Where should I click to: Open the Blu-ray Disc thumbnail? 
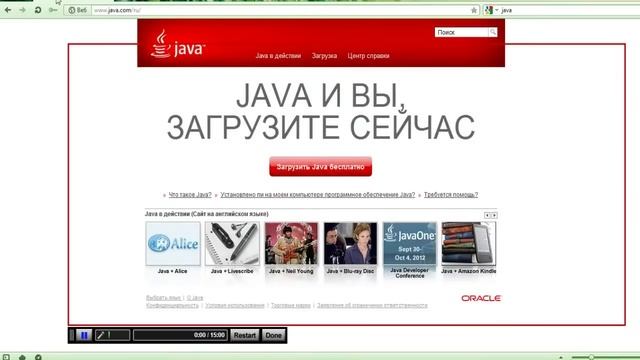point(350,244)
